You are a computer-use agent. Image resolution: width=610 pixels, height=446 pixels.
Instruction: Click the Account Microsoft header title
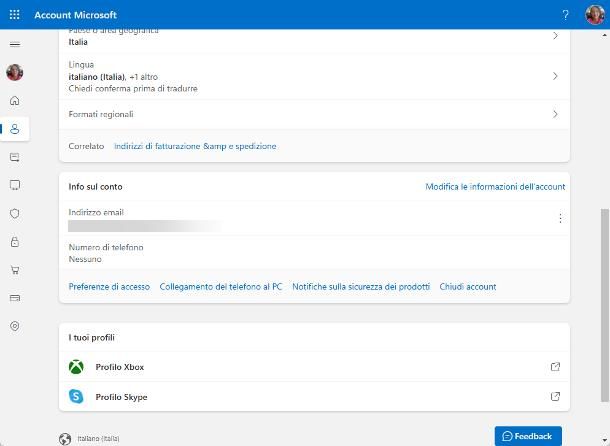75,15
